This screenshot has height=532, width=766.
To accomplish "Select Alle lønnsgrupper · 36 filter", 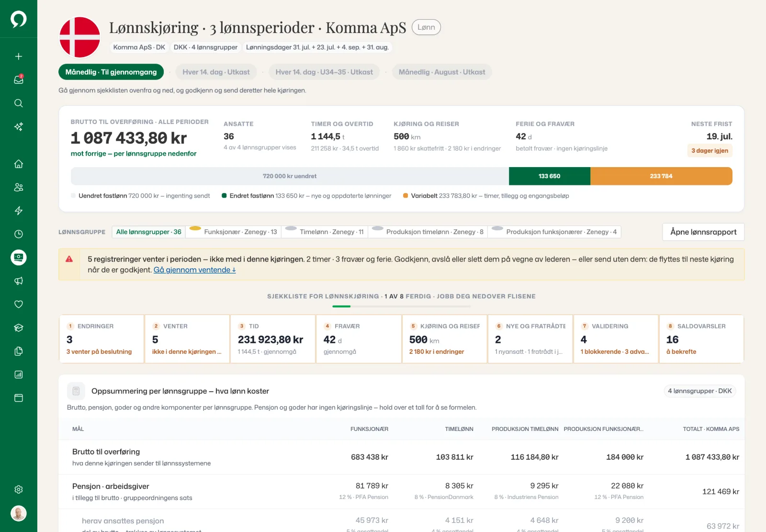I will click(x=149, y=232).
